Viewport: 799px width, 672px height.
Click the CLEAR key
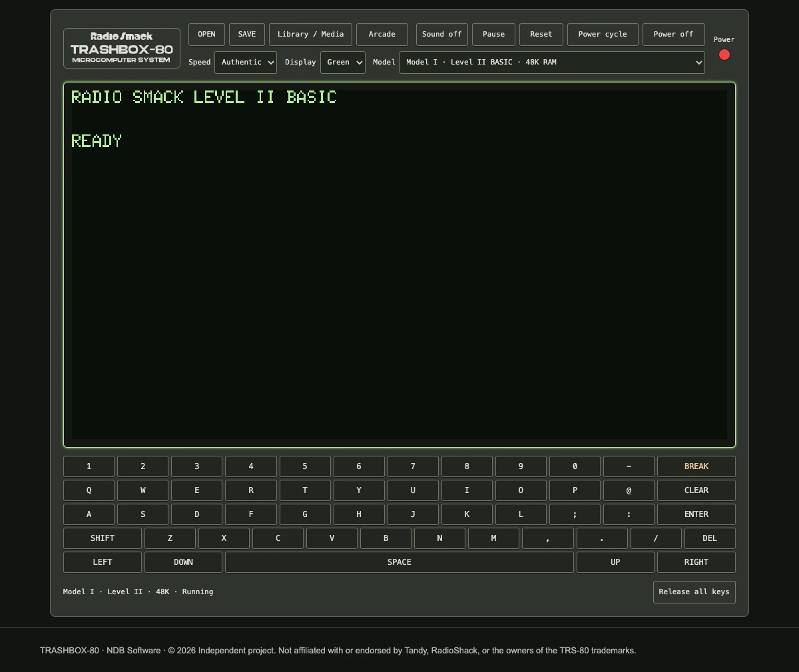(696, 490)
